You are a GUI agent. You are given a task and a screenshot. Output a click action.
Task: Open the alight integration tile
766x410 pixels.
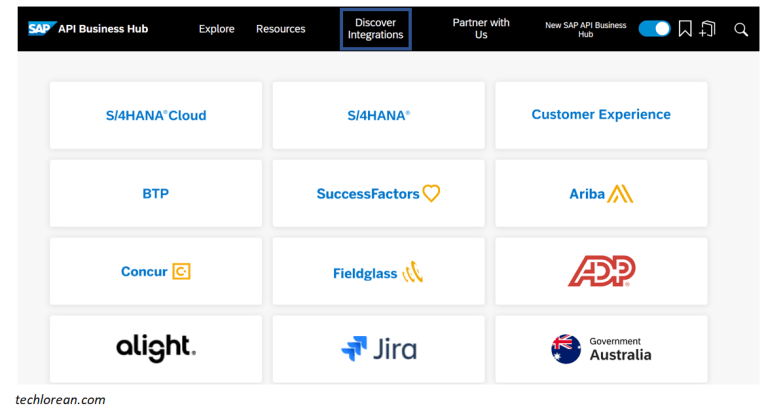156,349
